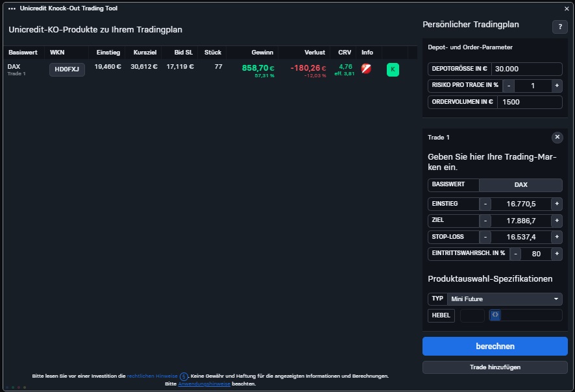The height and width of the screenshot is (392, 575).
Task: Increase Ziel value with plus
Action: pos(557,221)
